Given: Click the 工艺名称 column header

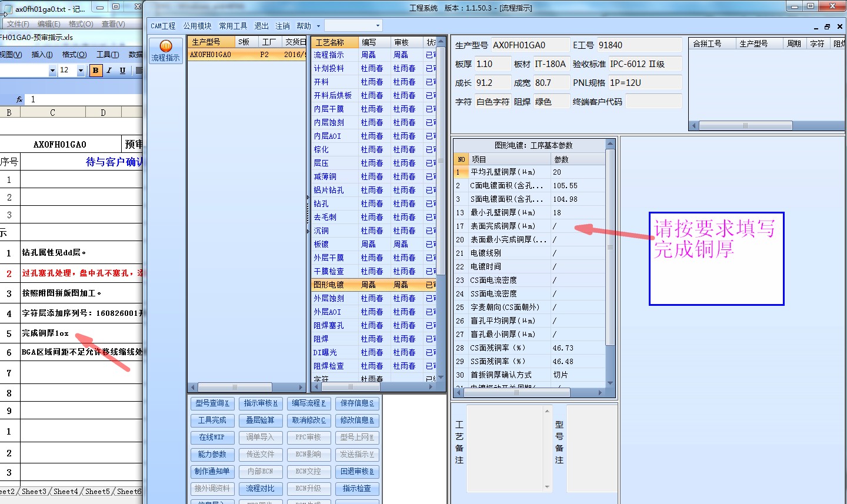Looking at the screenshot, I should coord(335,42).
